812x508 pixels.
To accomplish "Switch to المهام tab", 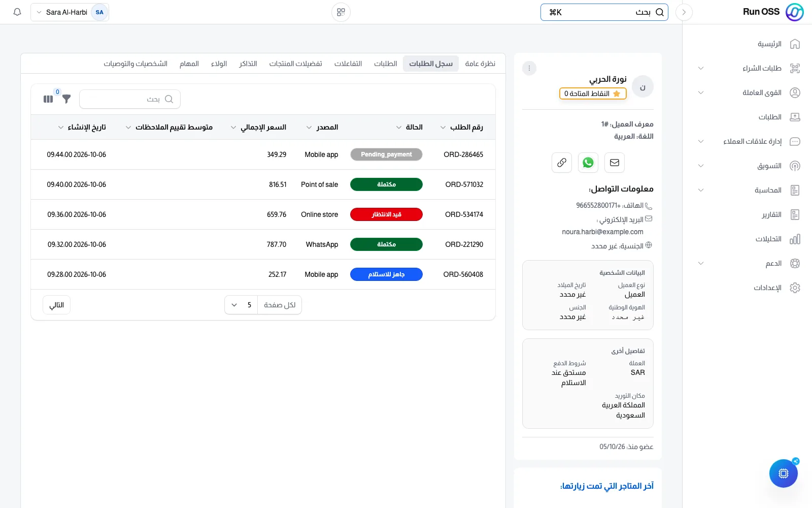I will [x=189, y=63].
